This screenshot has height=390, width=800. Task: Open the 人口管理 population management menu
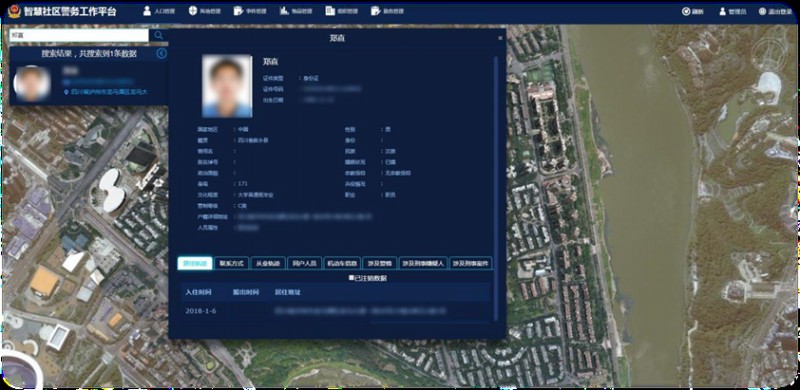[159, 11]
